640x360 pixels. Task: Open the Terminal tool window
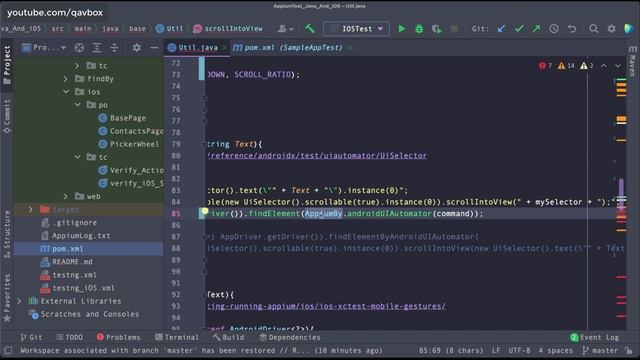(x=177, y=337)
